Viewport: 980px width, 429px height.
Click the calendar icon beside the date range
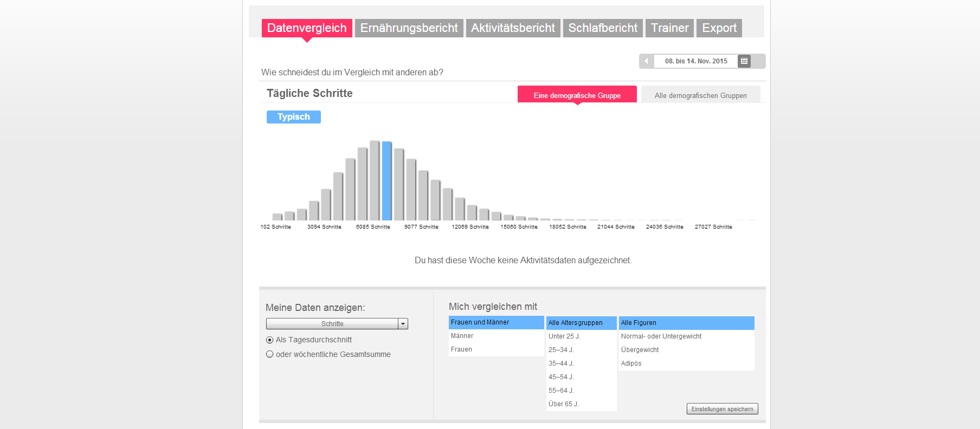click(744, 61)
